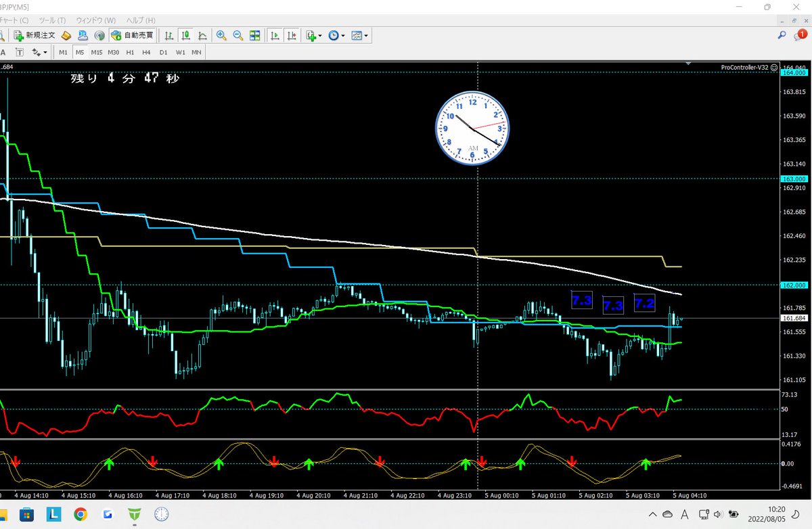Screen dimensions: 812x529
Task: Open the blue L app in taskbar
Action: [53, 514]
